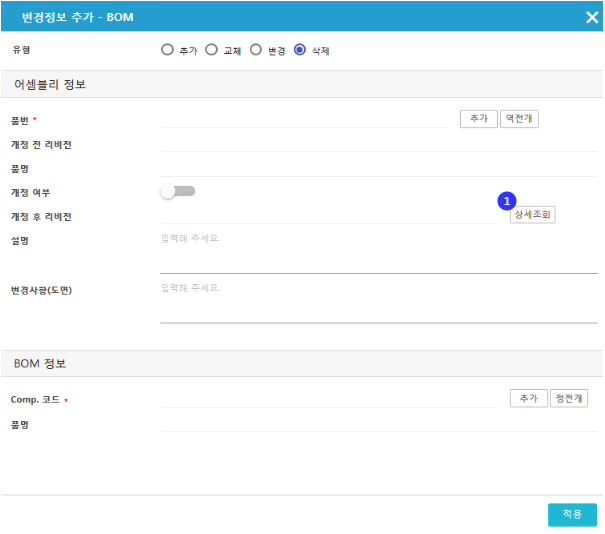This screenshot has height=534, width=605.
Task: Click the 개정 여부 label
Action: [x=30, y=193]
